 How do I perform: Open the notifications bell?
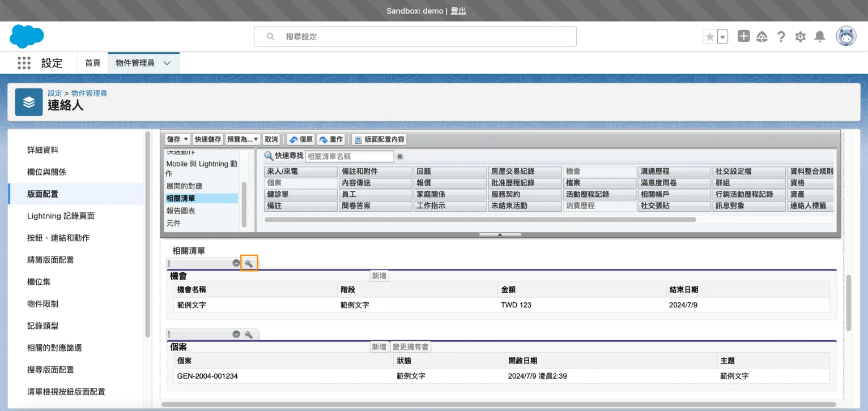(820, 37)
